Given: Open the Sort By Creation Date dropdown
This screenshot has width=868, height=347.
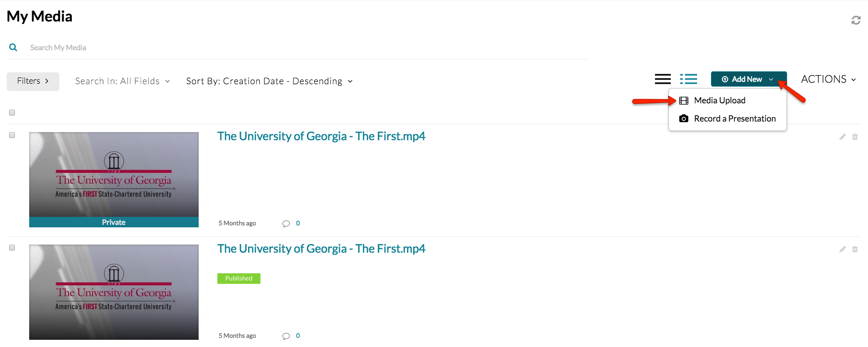Looking at the screenshot, I should (x=269, y=81).
